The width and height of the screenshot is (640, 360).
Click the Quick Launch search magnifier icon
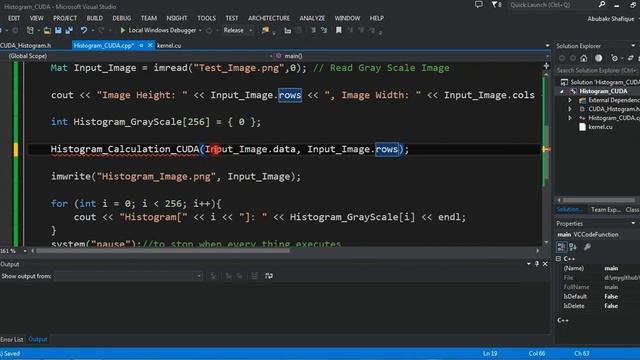point(602,4)
